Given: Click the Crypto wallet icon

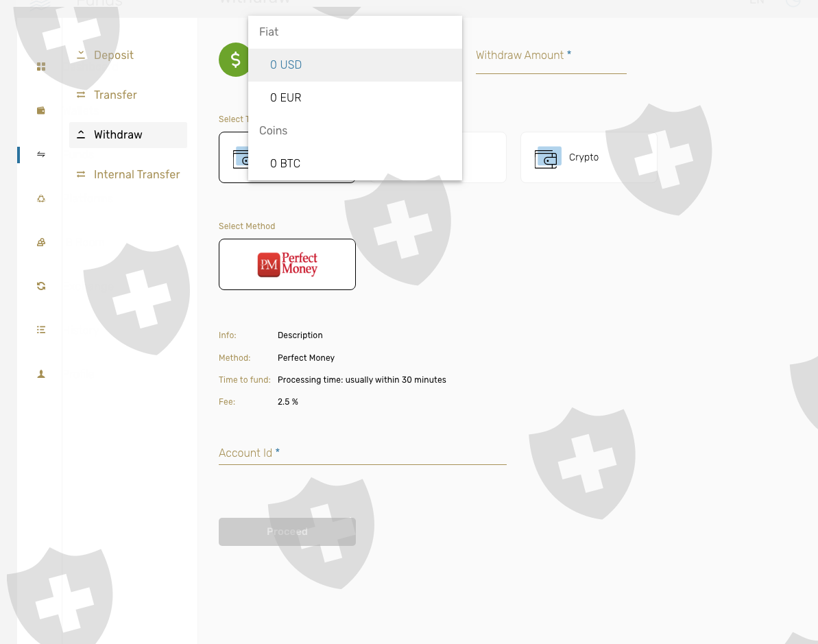Looking at the screenshot, I should coord(548,158).
